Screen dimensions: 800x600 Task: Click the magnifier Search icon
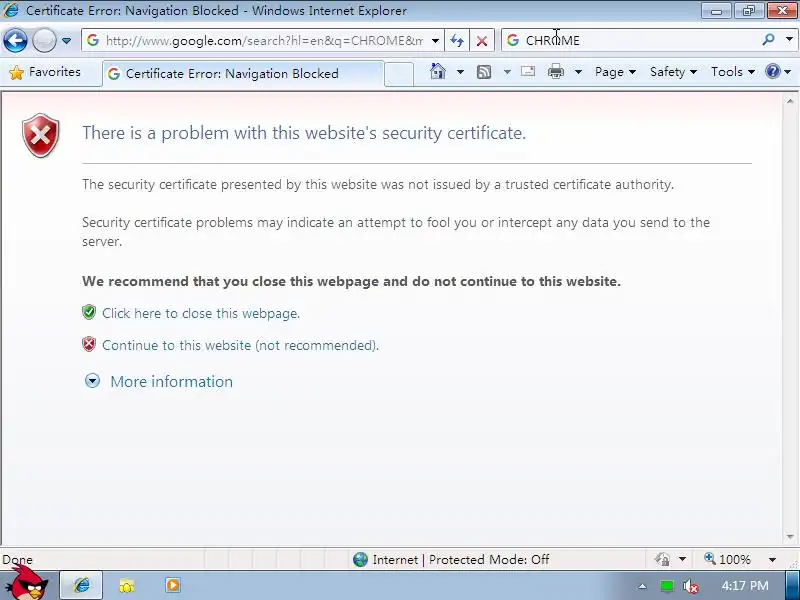coord(768,40)
